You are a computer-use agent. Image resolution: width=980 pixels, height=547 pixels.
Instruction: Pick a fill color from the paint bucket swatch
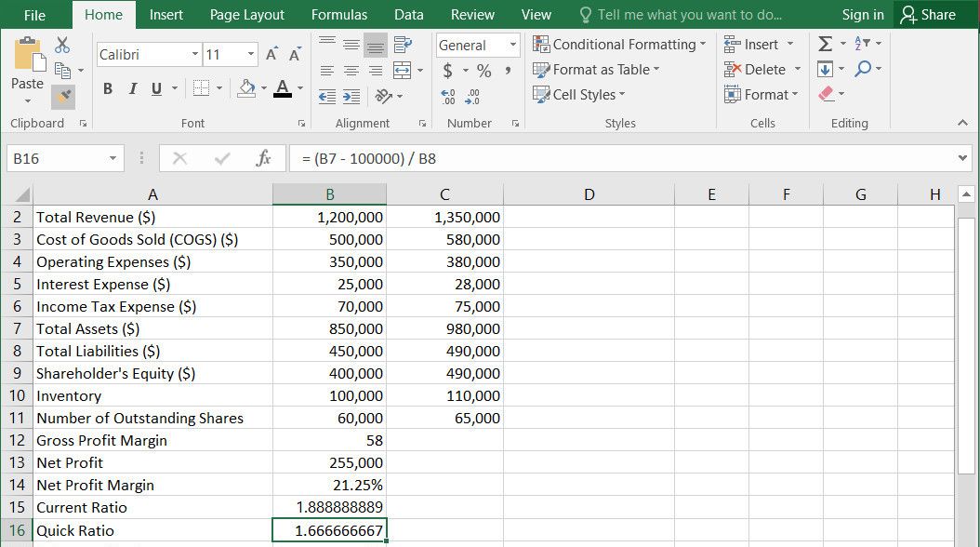tap(246, 88)
